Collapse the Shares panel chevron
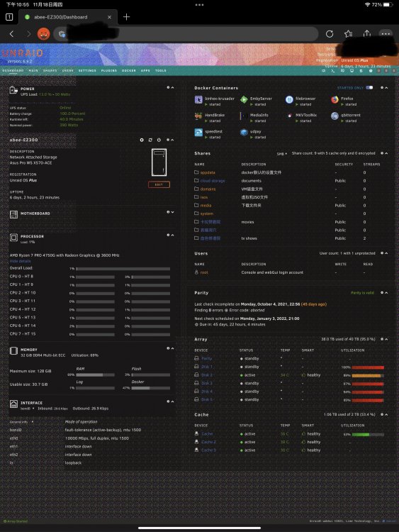399x532 pixels. click(386, 153)
